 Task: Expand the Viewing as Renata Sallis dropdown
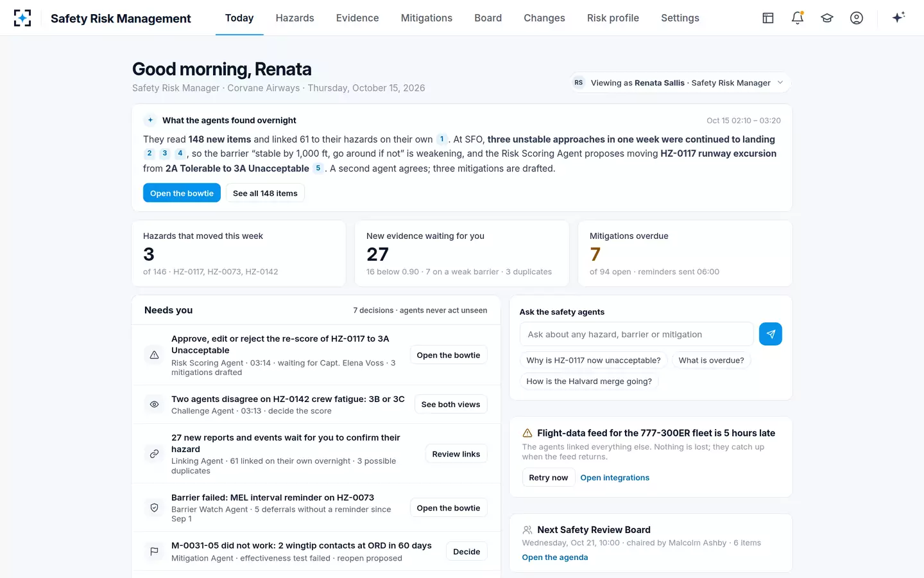click(680, 83)
